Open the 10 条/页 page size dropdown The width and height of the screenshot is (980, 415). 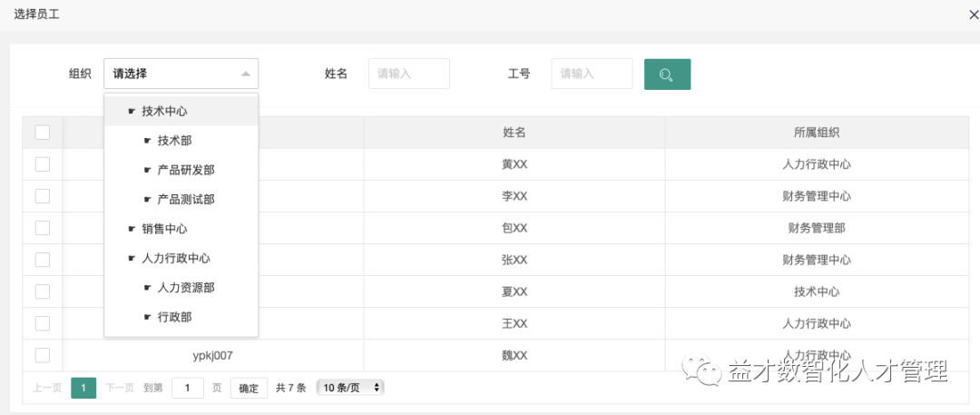pos(350,388)
